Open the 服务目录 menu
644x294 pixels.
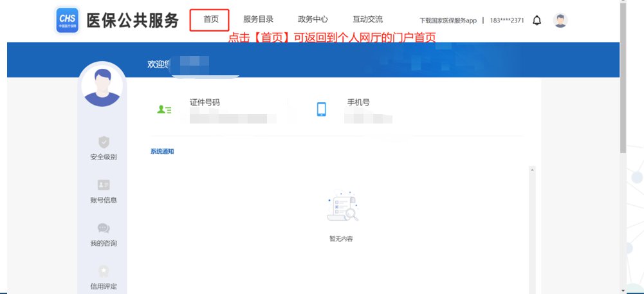click(x=259, y=19)
